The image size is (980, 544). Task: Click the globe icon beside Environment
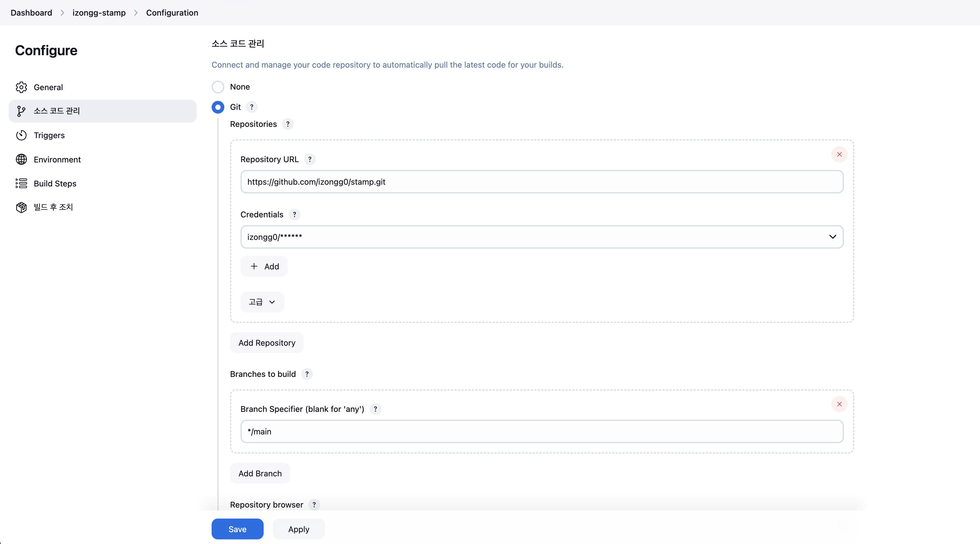pyautogui.click(x=21, y=159)
